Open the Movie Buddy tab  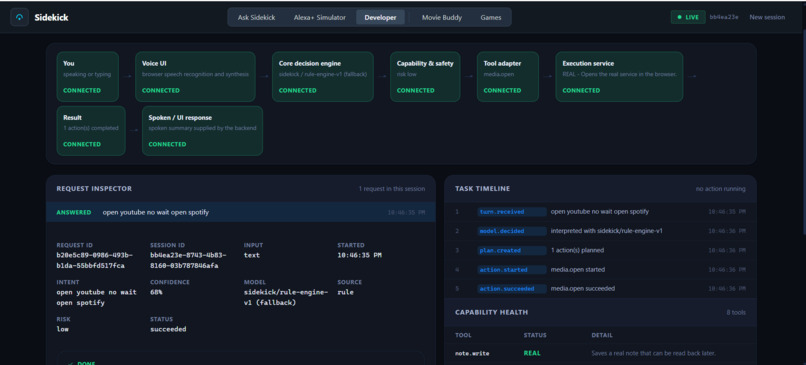(442, 17)
